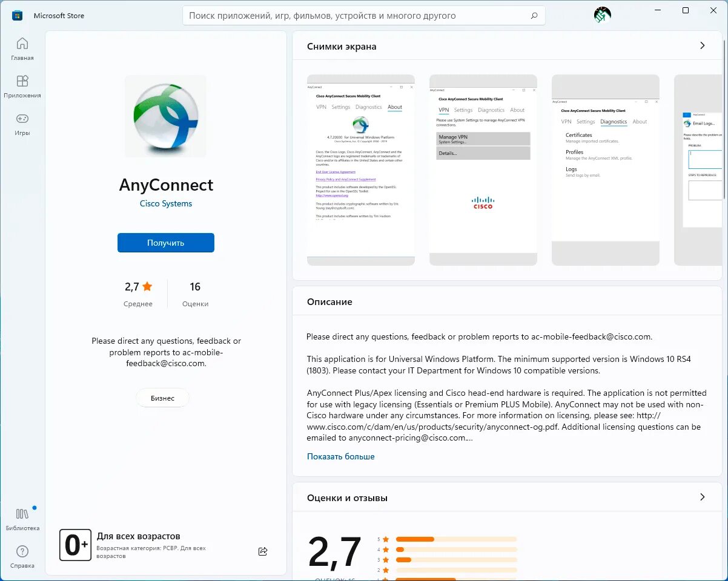The image size is (728, 581).
Task: Click Показать больше in description
Action: tap(341, 456)
